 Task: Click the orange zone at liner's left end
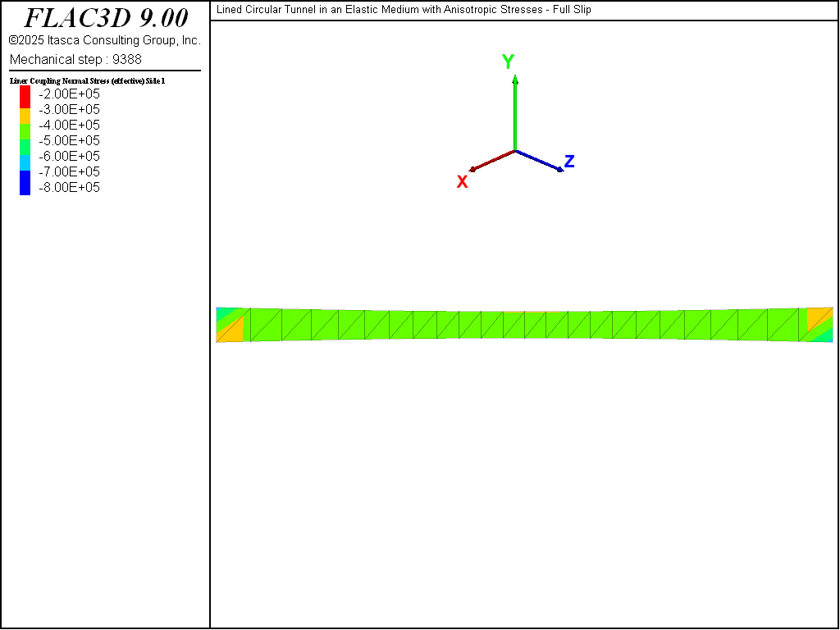coord(232,331)
